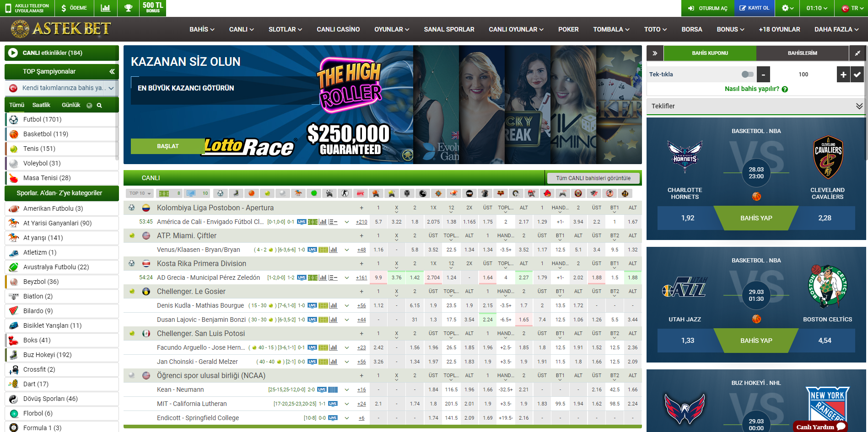Expand the Daha Fazla menu
868x432 pixels.
[x=836, y=29]
